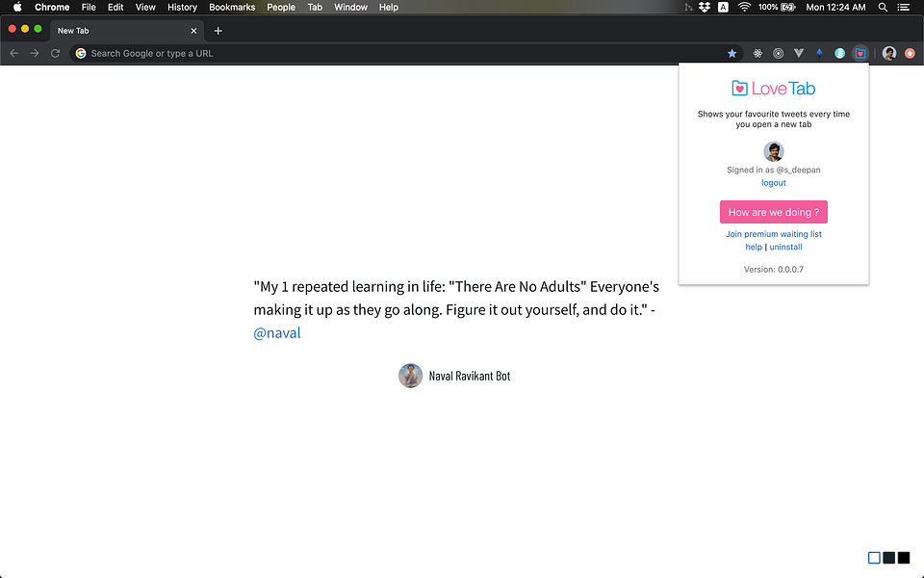Click the battery status indicator
Viewport: 924px width, 578px height.
click(777, 7)
